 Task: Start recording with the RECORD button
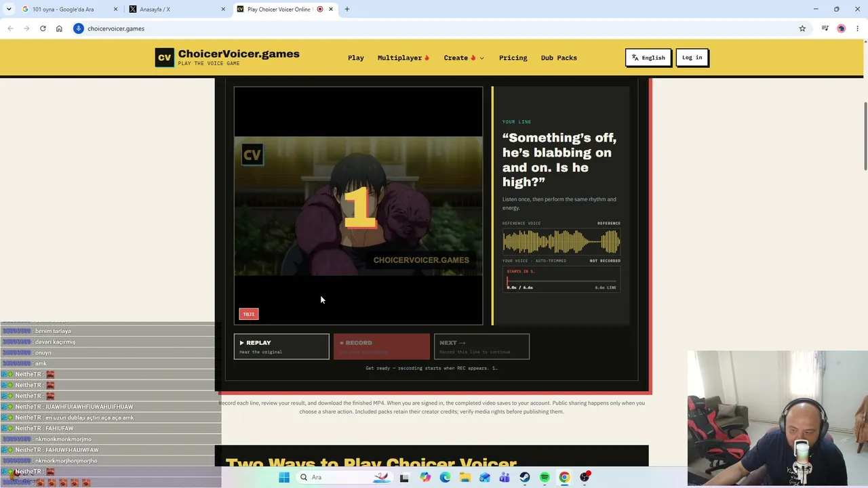pos(381,346)
